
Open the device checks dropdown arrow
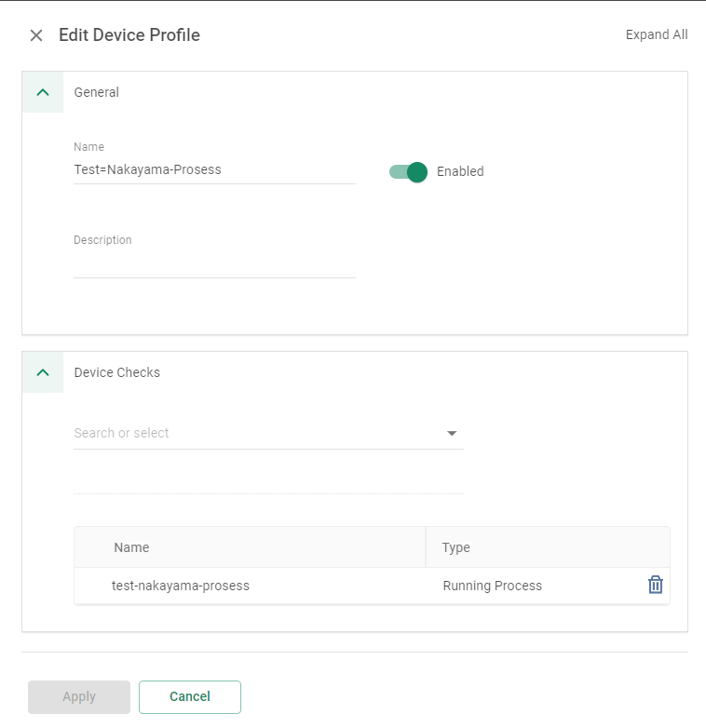click(x=452, y=434)
